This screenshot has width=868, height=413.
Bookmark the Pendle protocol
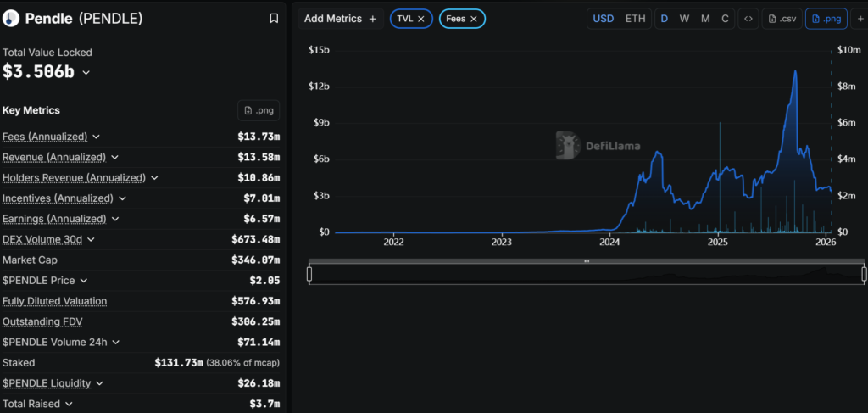point(273,18)
